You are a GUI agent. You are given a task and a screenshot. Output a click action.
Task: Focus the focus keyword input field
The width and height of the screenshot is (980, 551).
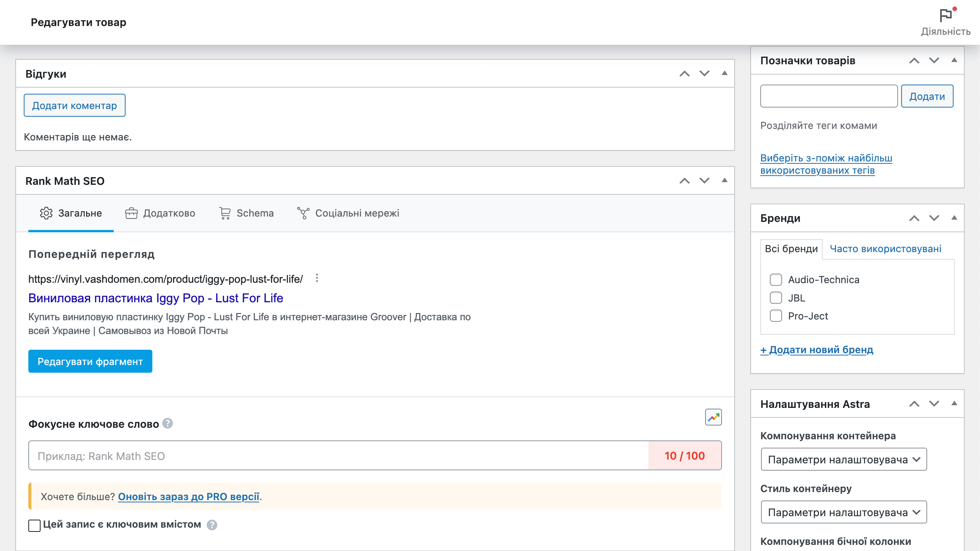pyautogui.click(x=338, y=455)
